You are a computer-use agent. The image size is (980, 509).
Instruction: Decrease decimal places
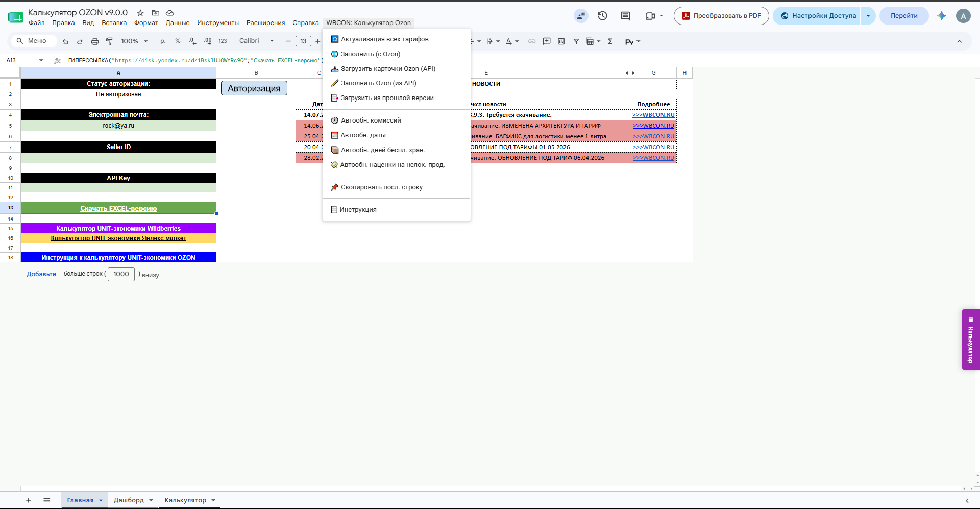coord(192,41)
